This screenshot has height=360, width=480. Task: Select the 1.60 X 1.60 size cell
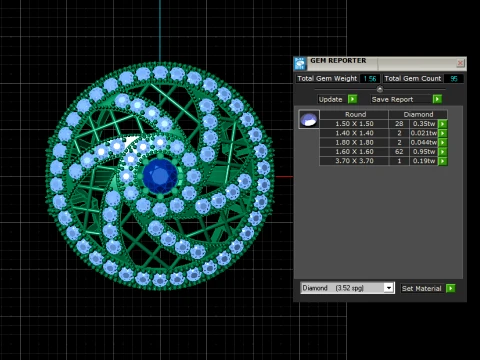pos(354,152)
